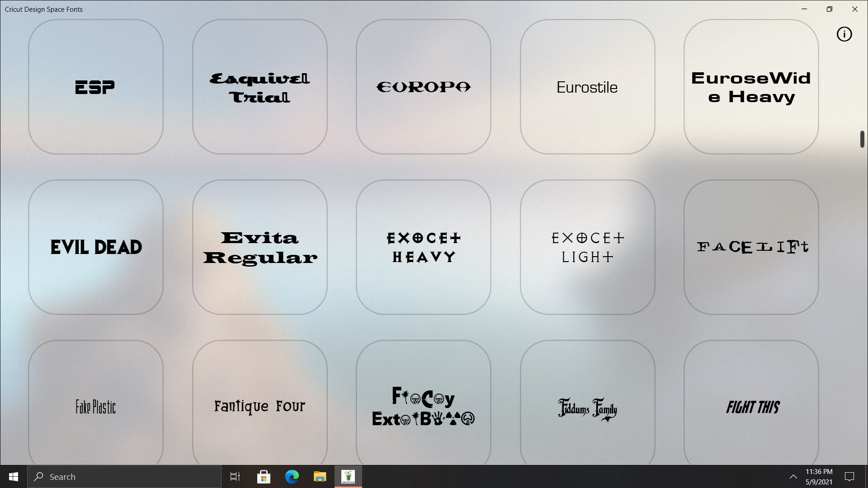This screenshot has height=488, width=868.
Task: Select the Eurostile font tile
Action: [587, 86]
